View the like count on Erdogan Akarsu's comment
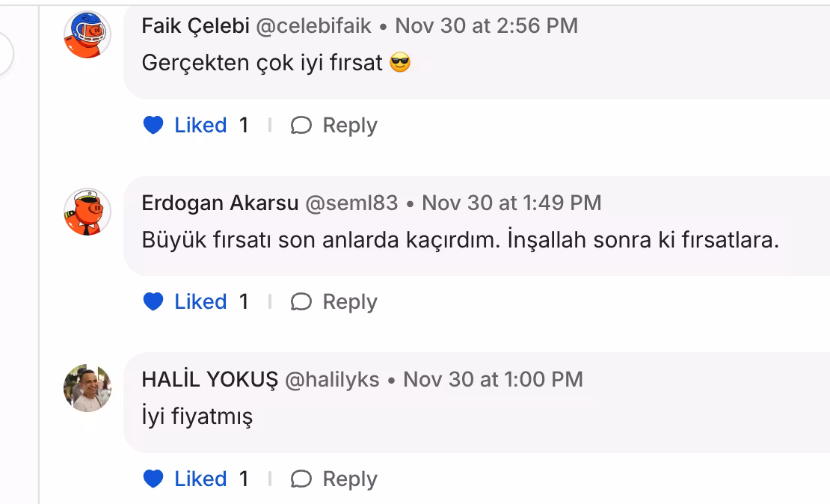This screenshot has width=830, height=504. coord(244,302)
